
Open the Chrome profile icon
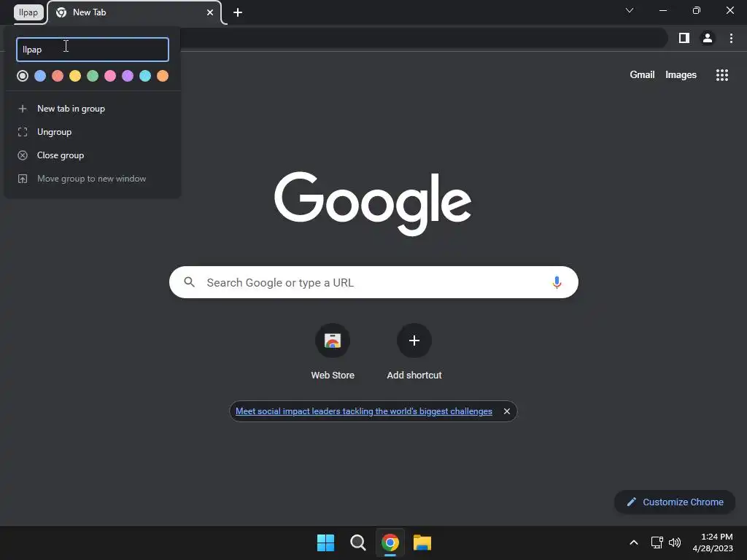[x=708, y=38]
